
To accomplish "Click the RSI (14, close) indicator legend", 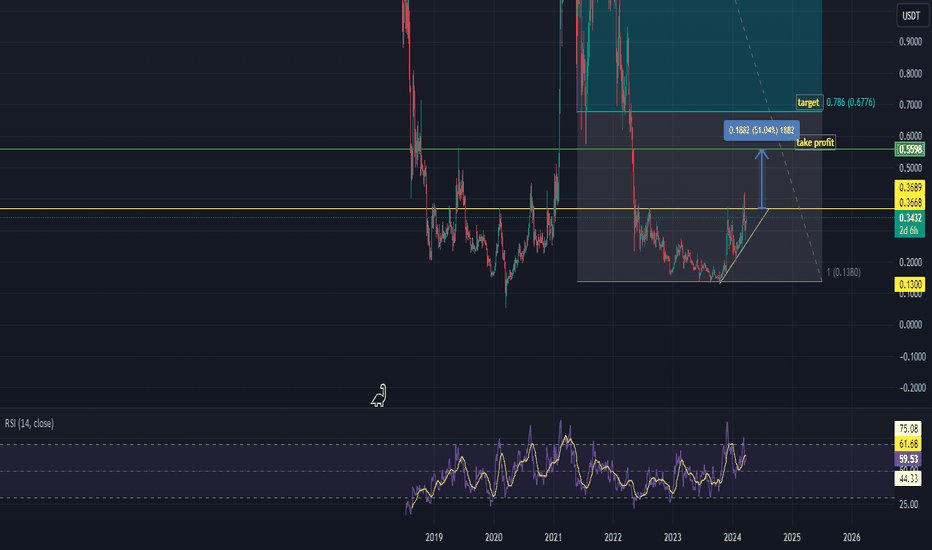I will pyautogui.click(x=29, y=423).
